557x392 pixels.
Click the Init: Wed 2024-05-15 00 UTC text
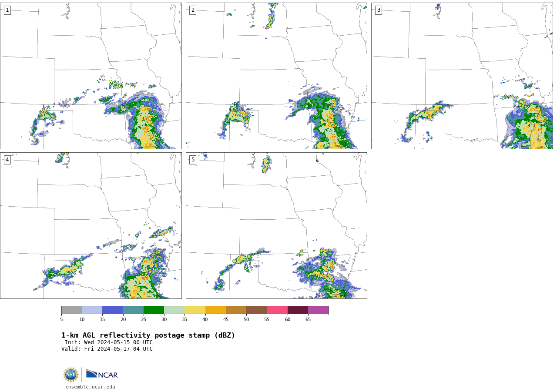pos(109,342)
